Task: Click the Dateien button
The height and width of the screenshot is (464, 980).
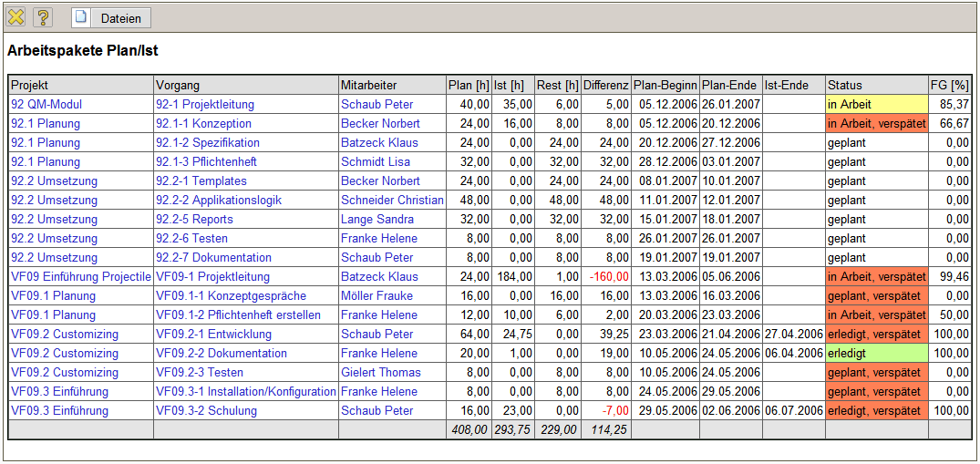Action: pyautogui.click(x=111, y=17)
